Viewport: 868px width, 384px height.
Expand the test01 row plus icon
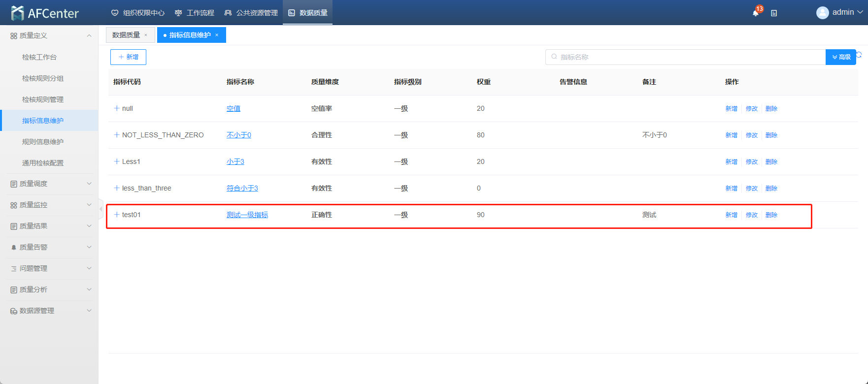(x=117, y=215)
